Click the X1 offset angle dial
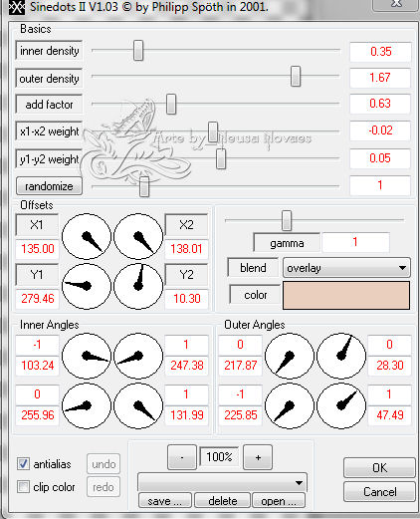 [x=87, y=236]
